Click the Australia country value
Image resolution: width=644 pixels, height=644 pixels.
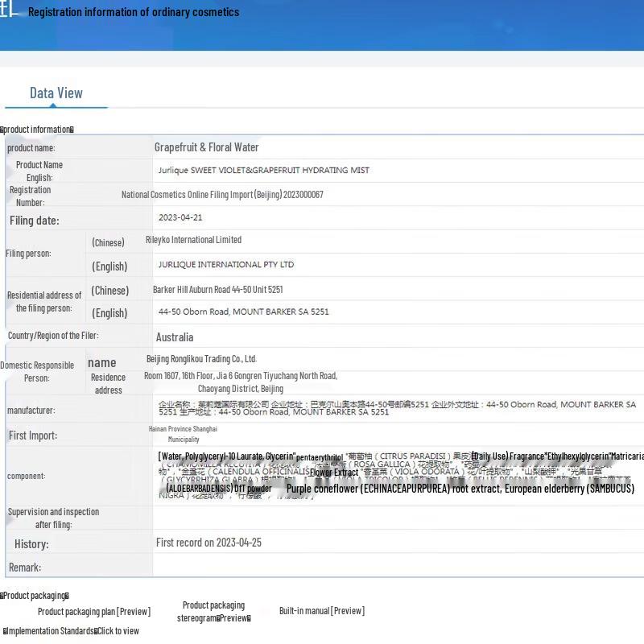point(175,337)
